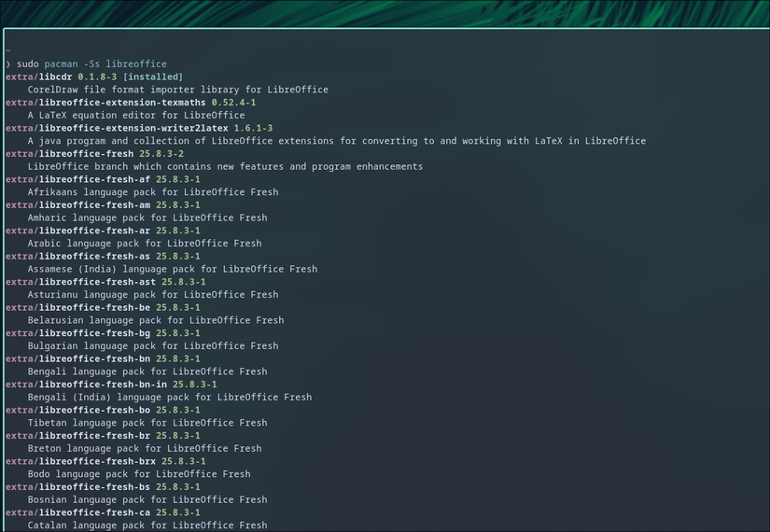Click the Belarusian language pack description

coord(155,320)
